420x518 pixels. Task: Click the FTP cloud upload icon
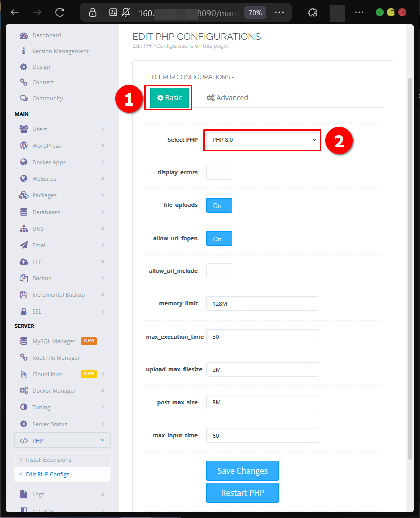pyautogui.click(x=24, y=262)
